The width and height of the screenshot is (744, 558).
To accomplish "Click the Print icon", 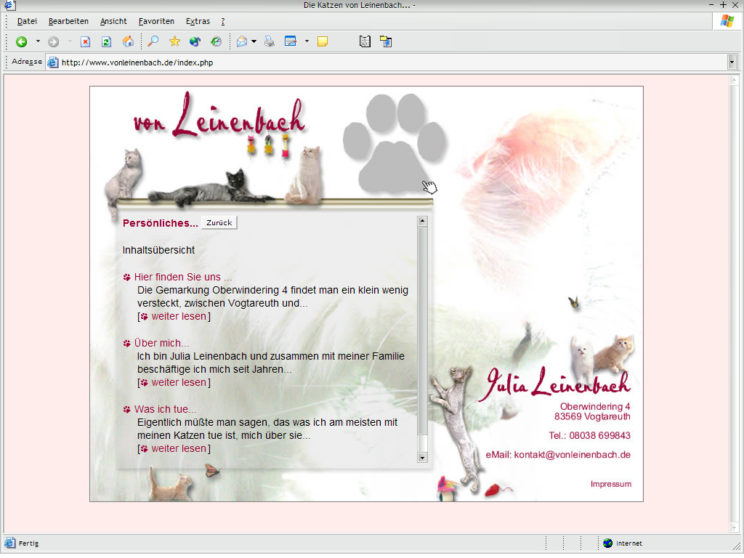I will click(269, 41).
